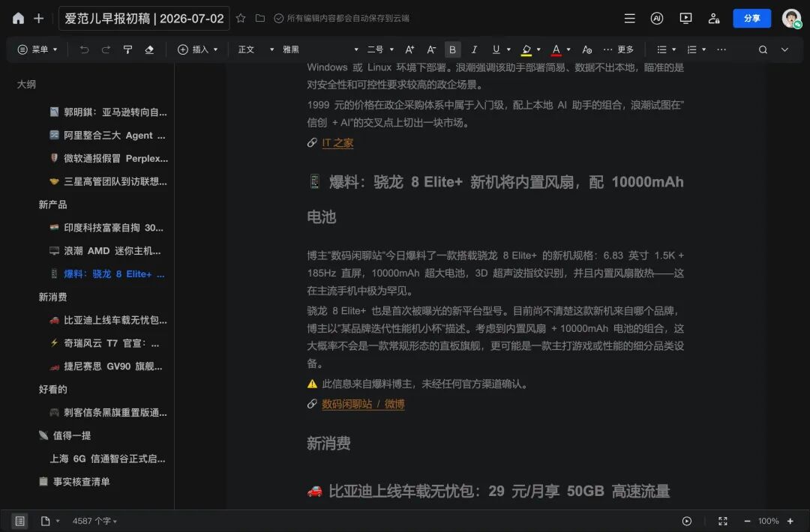Increase the font size
This screenshot has width=810, height=532.
pyautogui.click(x=409, y=49)
